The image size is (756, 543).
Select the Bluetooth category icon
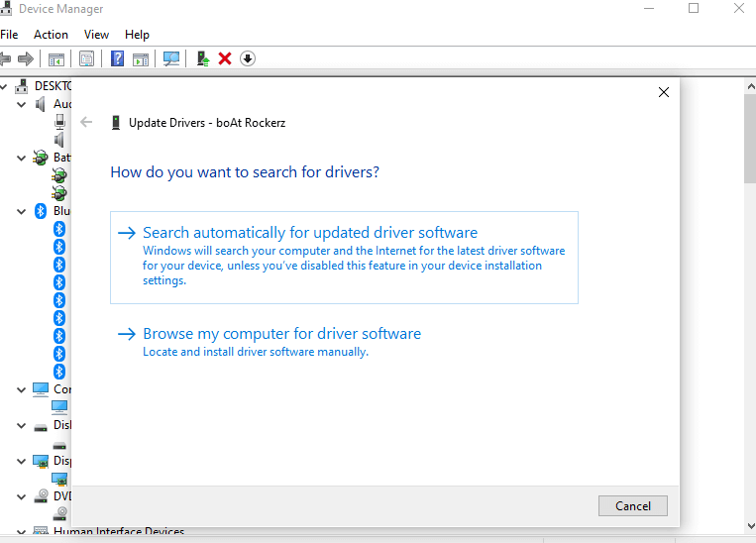tap(41, 211)
